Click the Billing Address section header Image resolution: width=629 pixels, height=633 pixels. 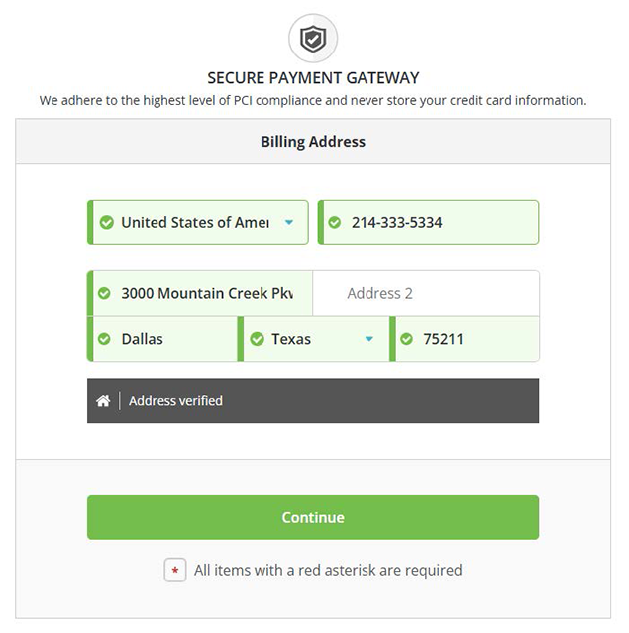313,142
